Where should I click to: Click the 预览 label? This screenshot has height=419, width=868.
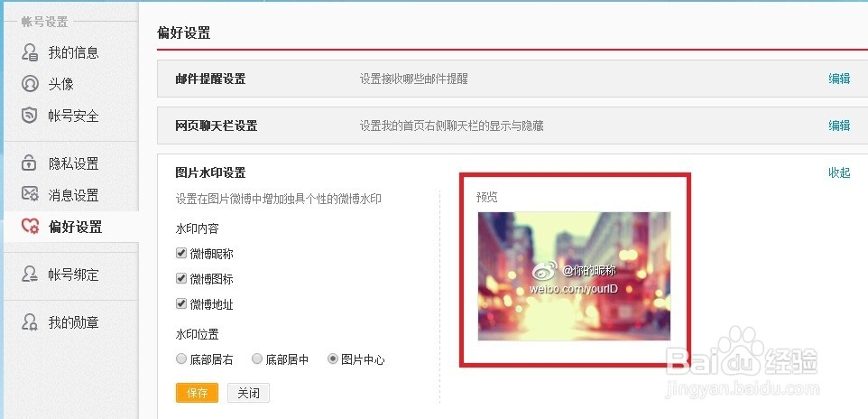(487, 197)
